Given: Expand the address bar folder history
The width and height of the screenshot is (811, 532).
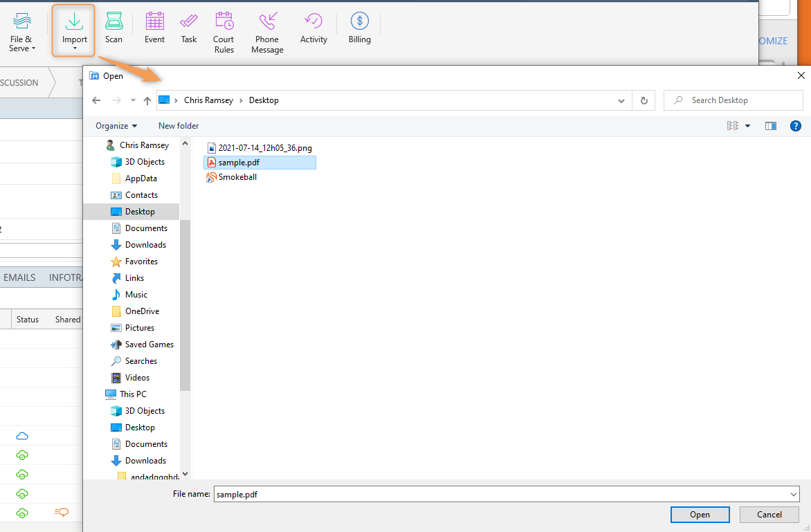Looking at the screenshot, I should click(x=621, y=100).
